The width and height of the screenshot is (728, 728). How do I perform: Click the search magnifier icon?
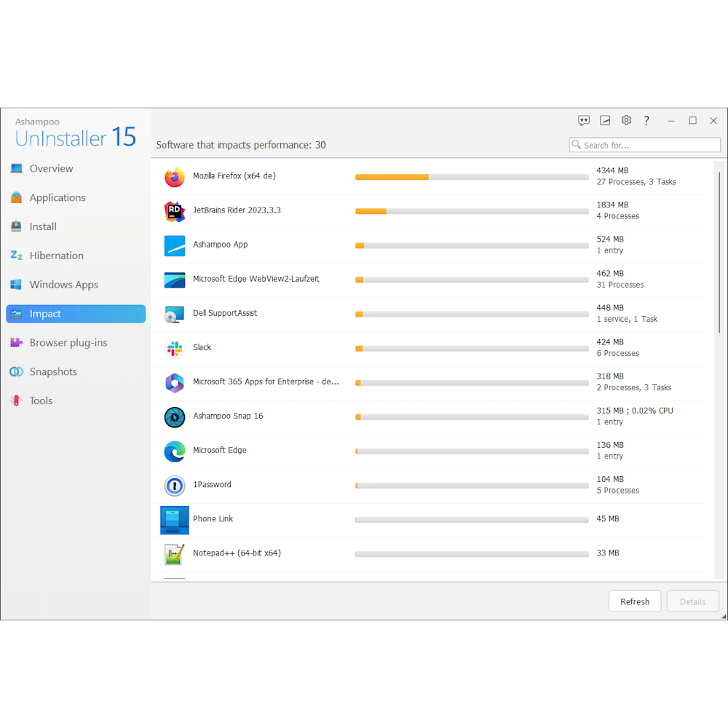point(576,144)
